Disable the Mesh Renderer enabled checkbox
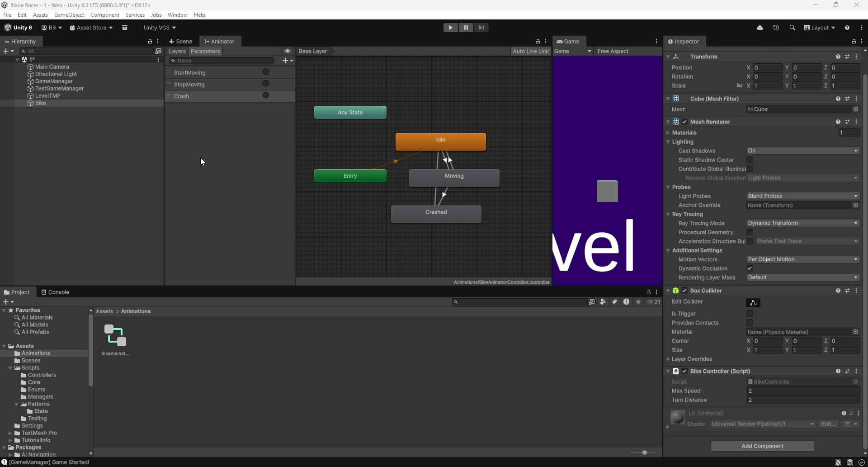Image resolution: width=868 pixels, height=467 pixels. [x=684, y=122]
